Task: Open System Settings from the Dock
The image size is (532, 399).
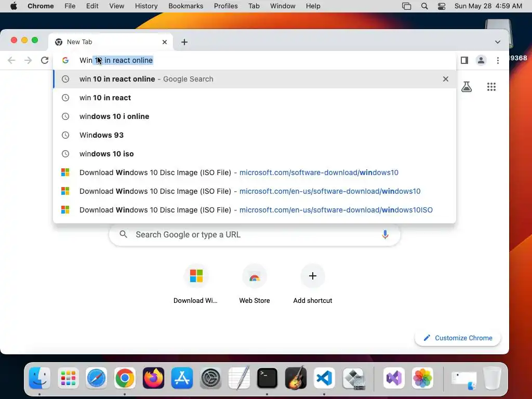Action: click(x=210, y=378)
